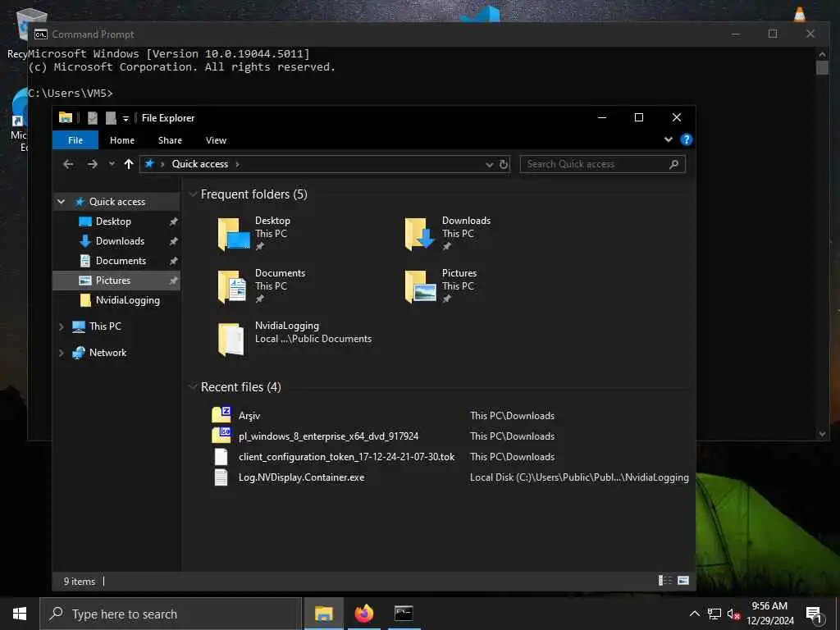840x630 pixels.
Task: Click the Command Prompt scroll down arrow
Action: pyautogui.click(x=822, y=434)
